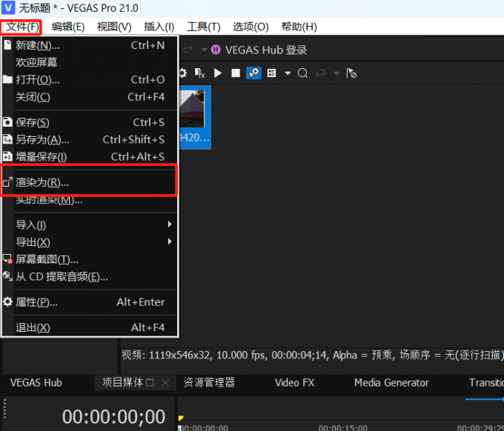The image size is (504, 431).
Task: Click the 00:00:00;00 timecode display
Action: 114,416
